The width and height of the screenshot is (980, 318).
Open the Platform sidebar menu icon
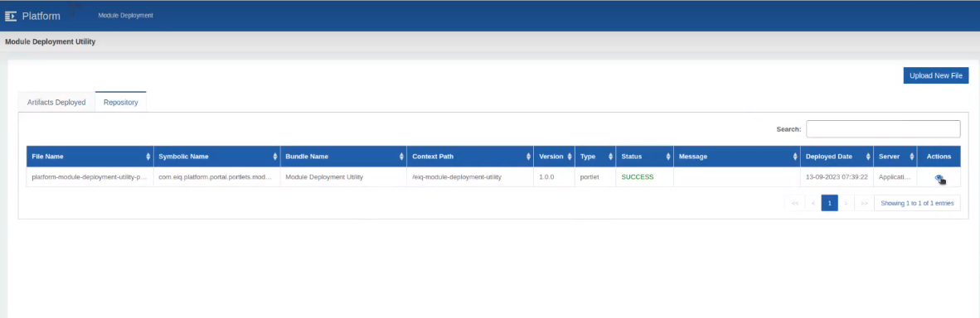pos(11,17)
